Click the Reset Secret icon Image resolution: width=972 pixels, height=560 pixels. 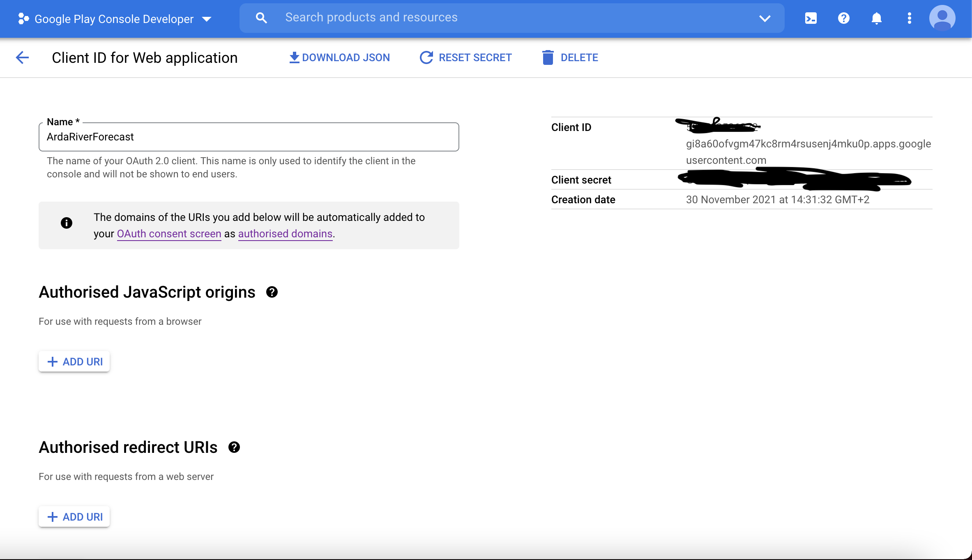[425, 57]
